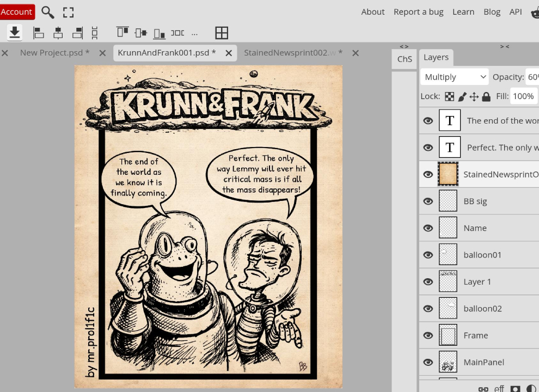Image resolution: width=539 pixels, height=392 pixels.
Task: Click the align top edges icon
Action: pyautogui.click(x=122, y=33)
